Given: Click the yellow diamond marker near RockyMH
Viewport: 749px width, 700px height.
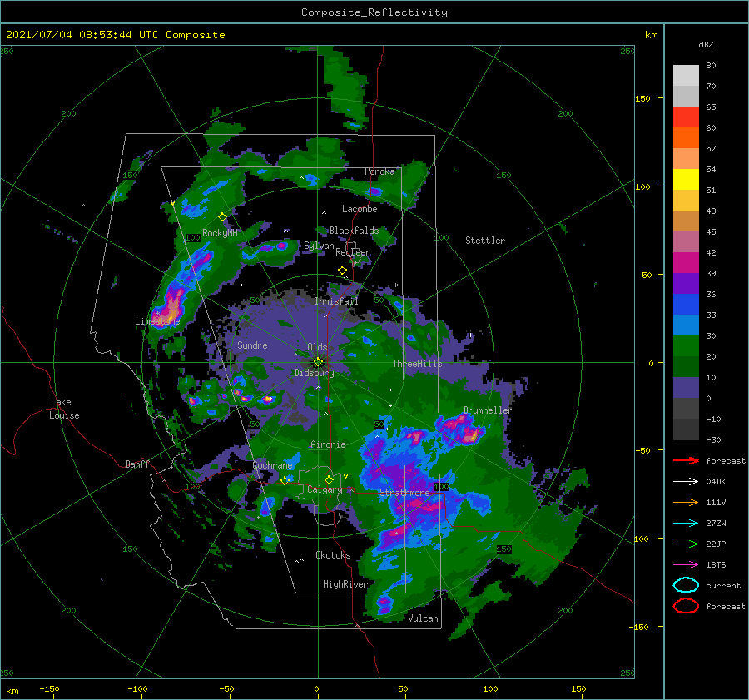Looking at the screenshot, I should (222, 217).
